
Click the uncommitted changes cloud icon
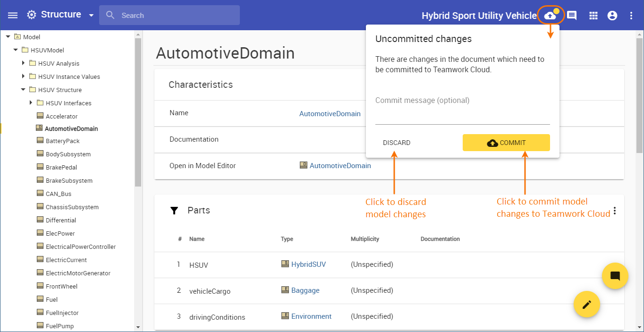(550, 16)
